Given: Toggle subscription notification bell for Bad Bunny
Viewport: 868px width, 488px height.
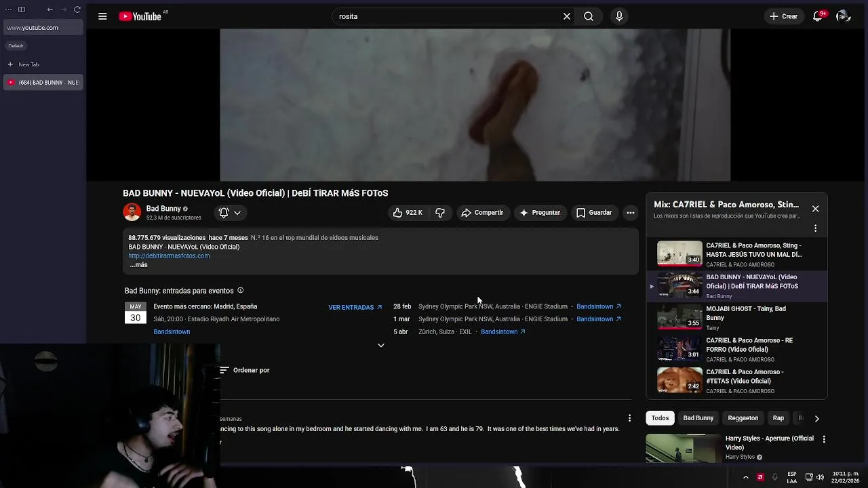Looking at the screenshot, I should 230,213.
